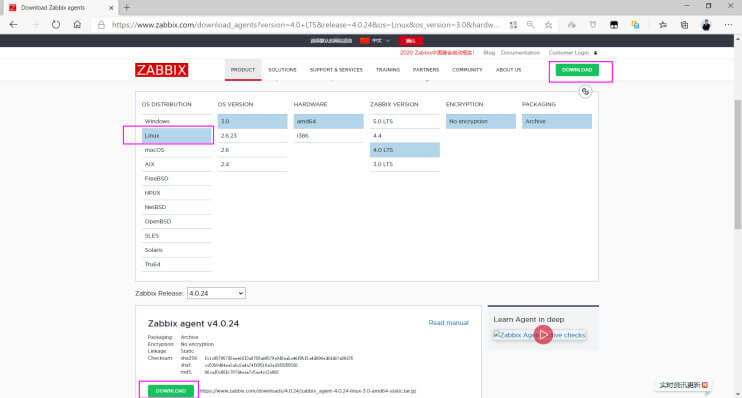Select Solaris OS distribution
Screen dimensions: 742x398
point(176,250)
